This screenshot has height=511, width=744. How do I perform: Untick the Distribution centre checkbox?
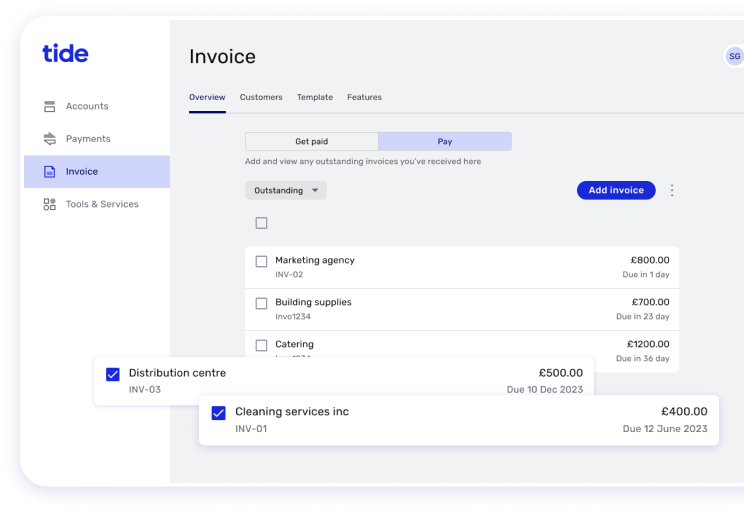click(113, 374)
